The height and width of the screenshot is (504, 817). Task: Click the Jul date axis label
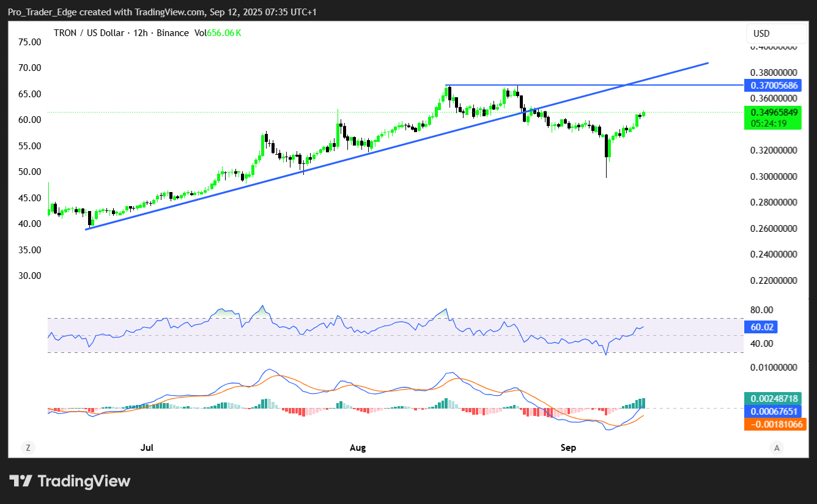click(147, 448)
